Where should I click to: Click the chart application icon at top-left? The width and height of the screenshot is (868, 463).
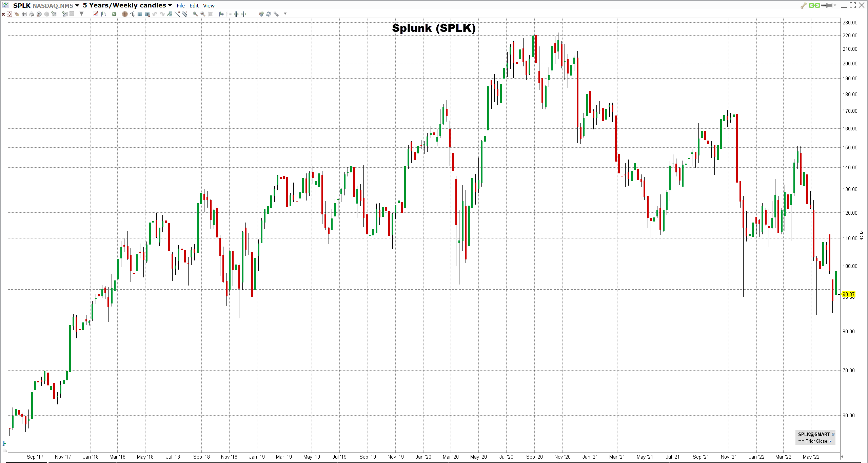point(5,5)
